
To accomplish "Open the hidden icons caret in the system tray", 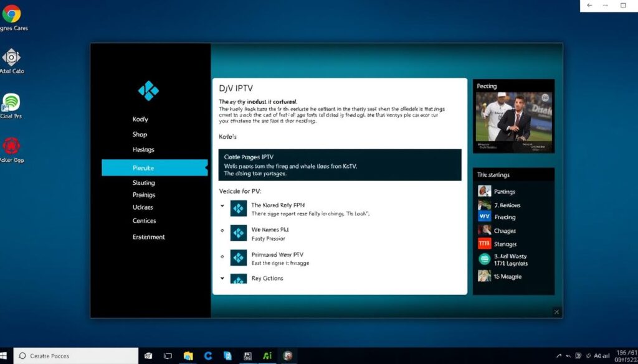I will point(560,355).
